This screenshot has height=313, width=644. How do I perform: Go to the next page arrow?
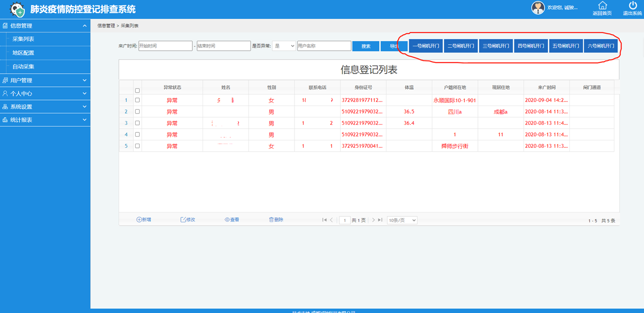click(x=373, y=220)
